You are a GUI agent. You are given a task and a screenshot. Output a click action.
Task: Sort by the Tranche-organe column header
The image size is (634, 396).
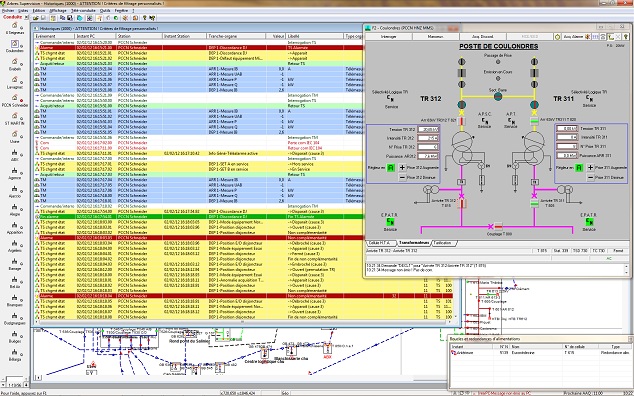[237, 36]
